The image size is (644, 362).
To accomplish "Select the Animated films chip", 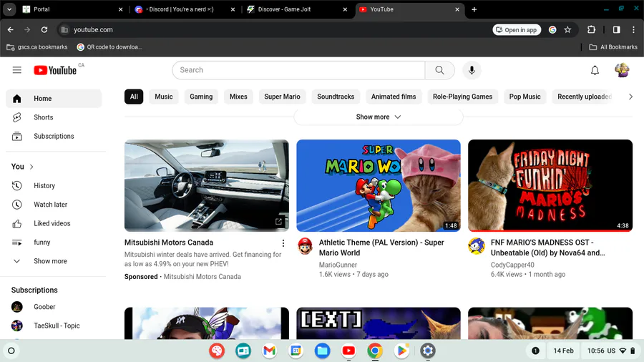I will 394,97.
